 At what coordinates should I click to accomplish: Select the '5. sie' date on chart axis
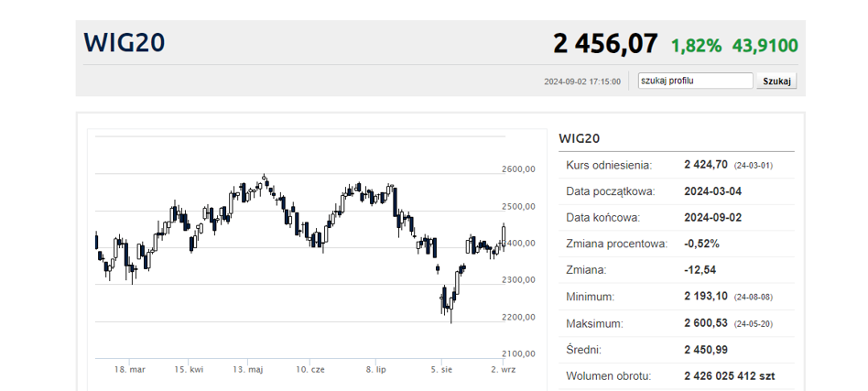(x=441, y=369)
